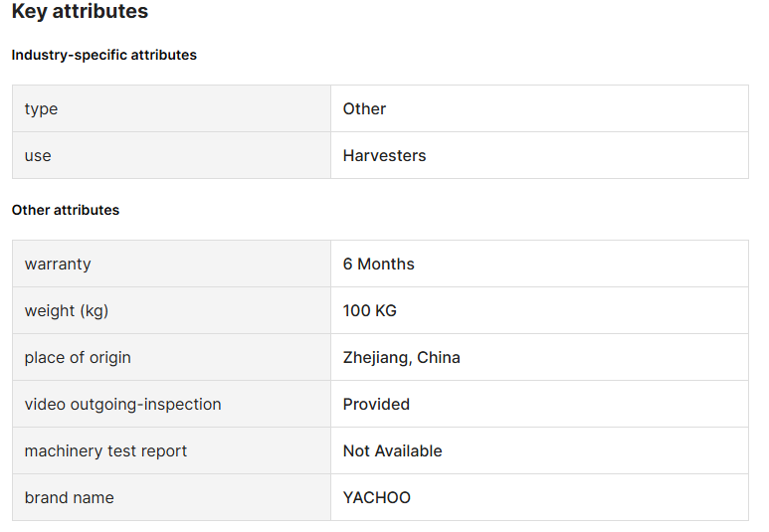Click the 'Not Available' value
Image resolution: width=769 pixels, height=532 pixels.
tap(392, 450)
